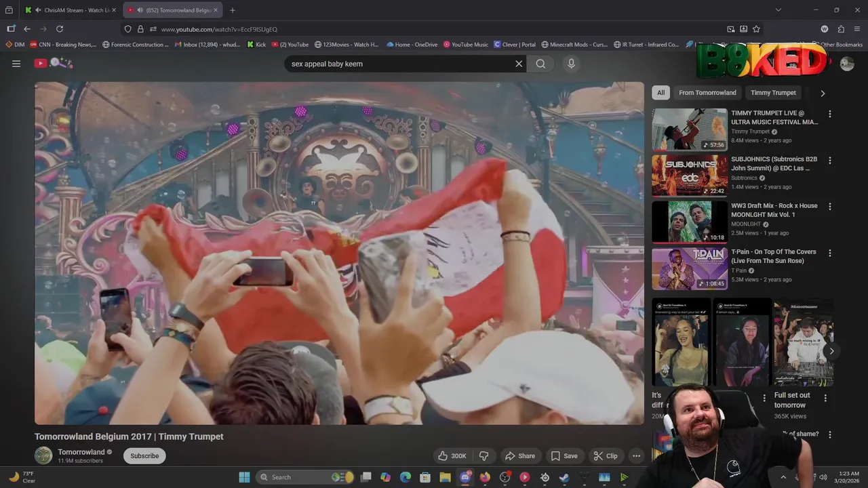Screen dimensions: 868x488
Task: Expand the Other Bookmarks folder
Action: [x=837, y=45]
